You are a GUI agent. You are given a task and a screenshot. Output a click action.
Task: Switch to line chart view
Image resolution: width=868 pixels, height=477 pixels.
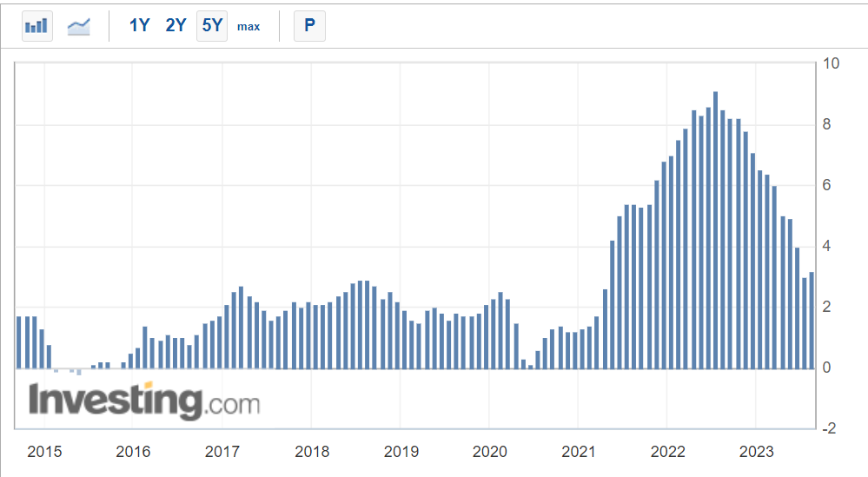click(78, 25)
